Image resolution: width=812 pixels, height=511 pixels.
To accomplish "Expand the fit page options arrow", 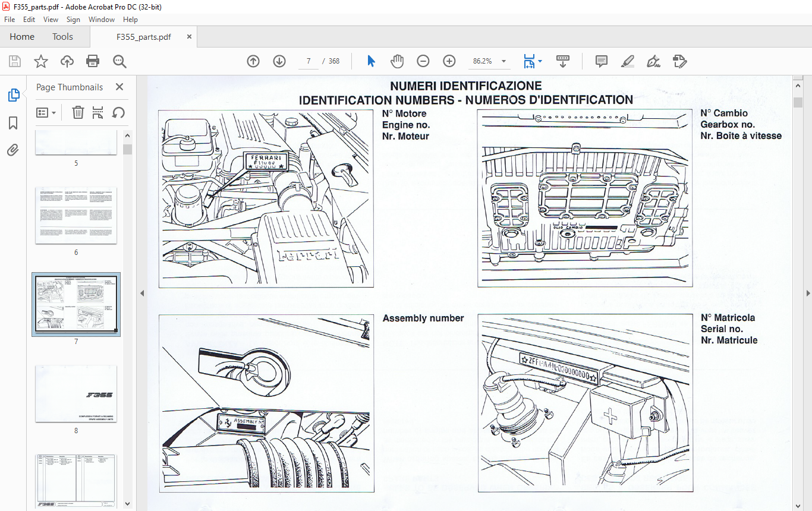I will click(x=540, y=61).
